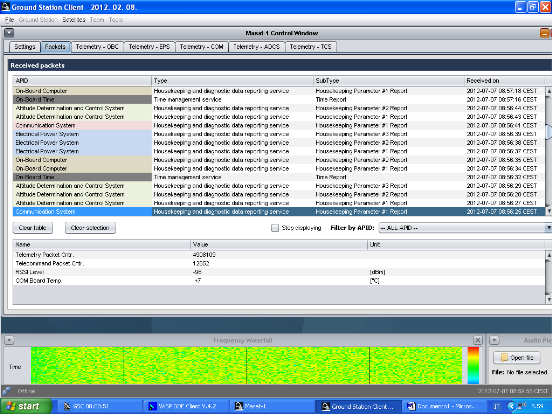Switch to the GSC taskbar item
Screen dimensions: 552x414
(x=99, y=406)
